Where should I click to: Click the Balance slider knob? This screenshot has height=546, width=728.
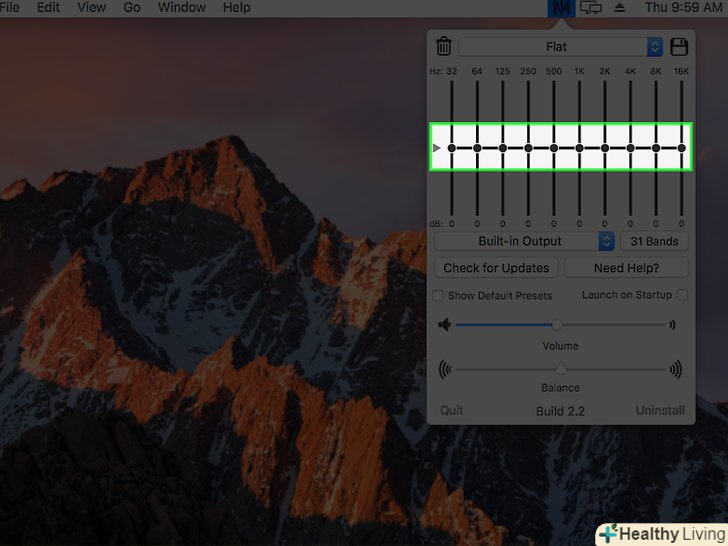561,370
